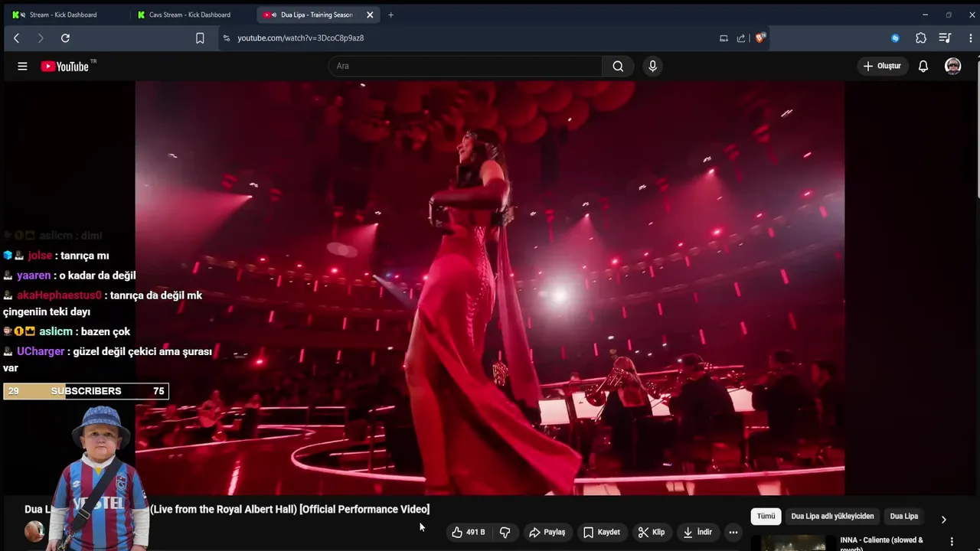Click chat username yaaren
Screen dimensions: 980x551
point(34,275)
